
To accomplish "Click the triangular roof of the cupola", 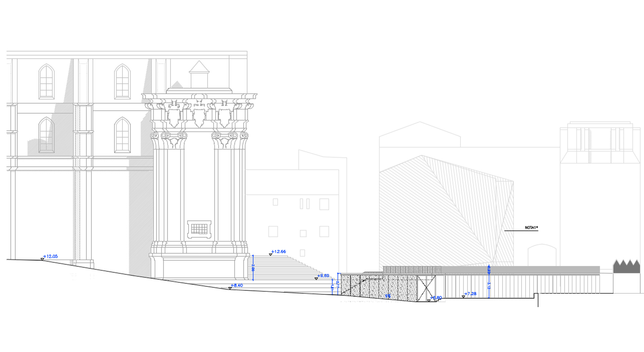I will [199, 67].
